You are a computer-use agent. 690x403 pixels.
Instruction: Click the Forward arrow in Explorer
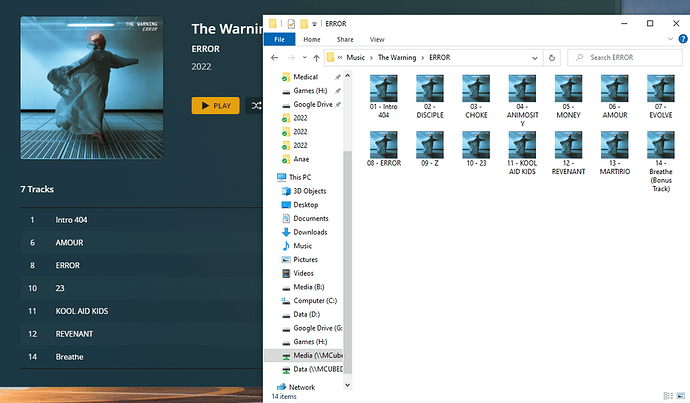(x=291, y=58)
